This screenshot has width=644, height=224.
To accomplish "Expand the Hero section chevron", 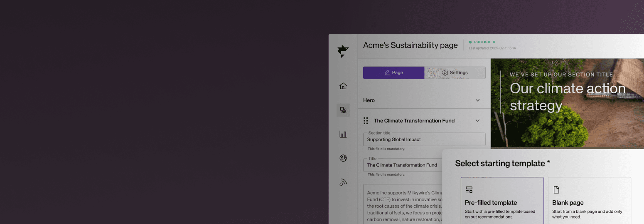I will (477, 100).
